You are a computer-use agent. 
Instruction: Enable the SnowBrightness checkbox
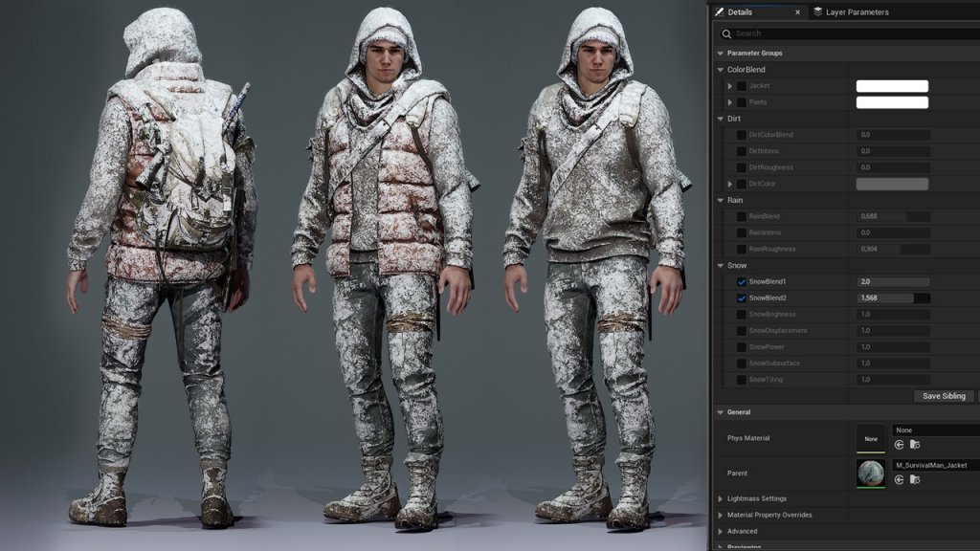click(742, 314)
